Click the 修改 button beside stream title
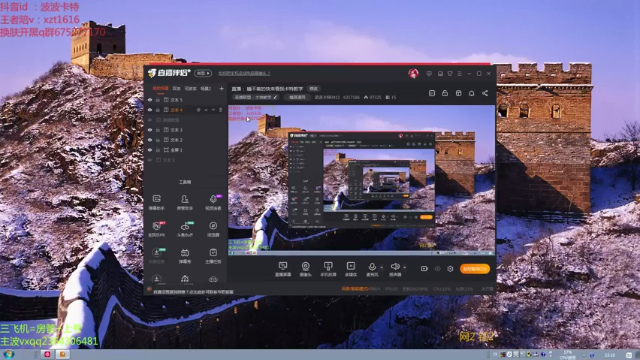 pos(313,89)
